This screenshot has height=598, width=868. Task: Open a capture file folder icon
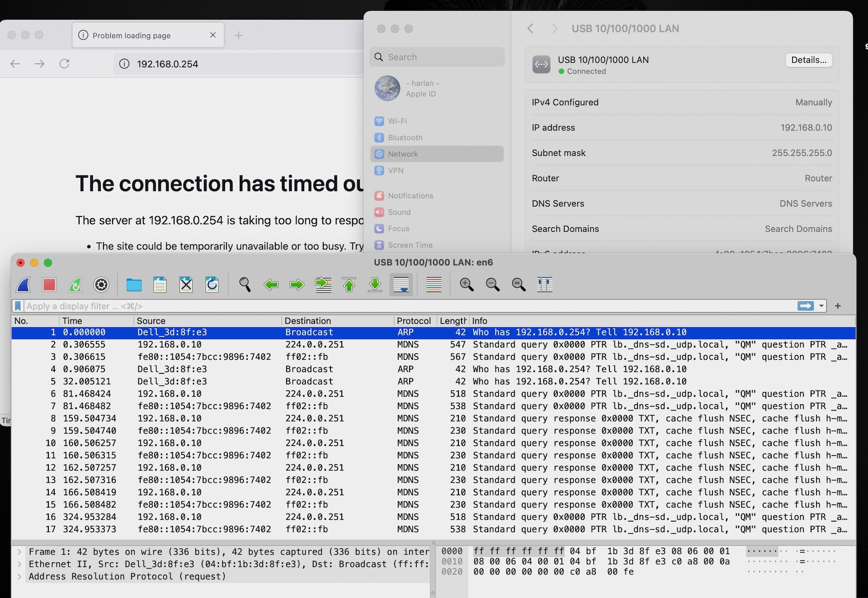tap(134, 285)
